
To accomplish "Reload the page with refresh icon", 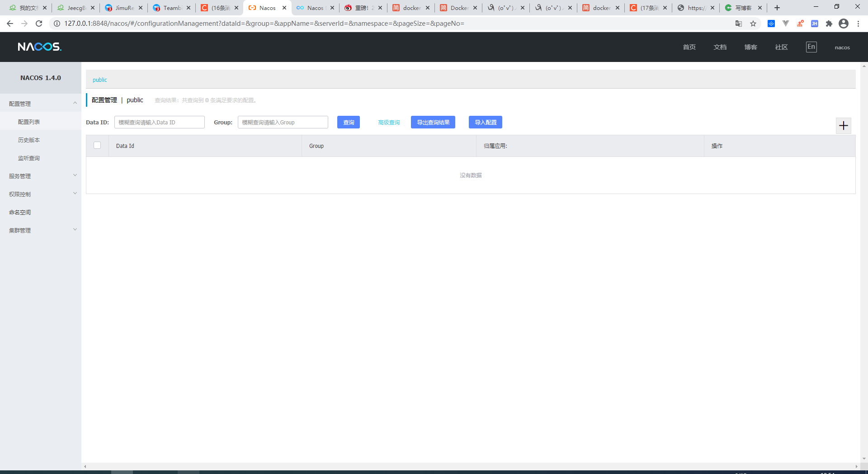I will coord(39,24).
